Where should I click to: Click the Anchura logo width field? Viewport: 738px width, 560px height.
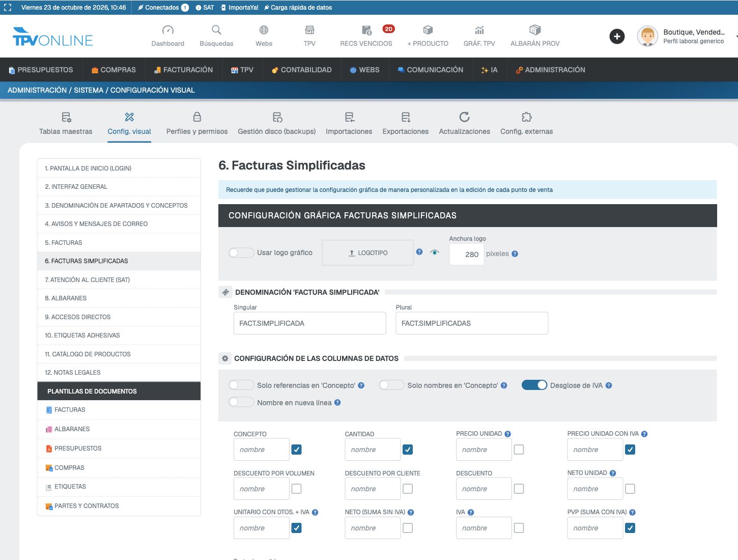(x=466, y=254)
